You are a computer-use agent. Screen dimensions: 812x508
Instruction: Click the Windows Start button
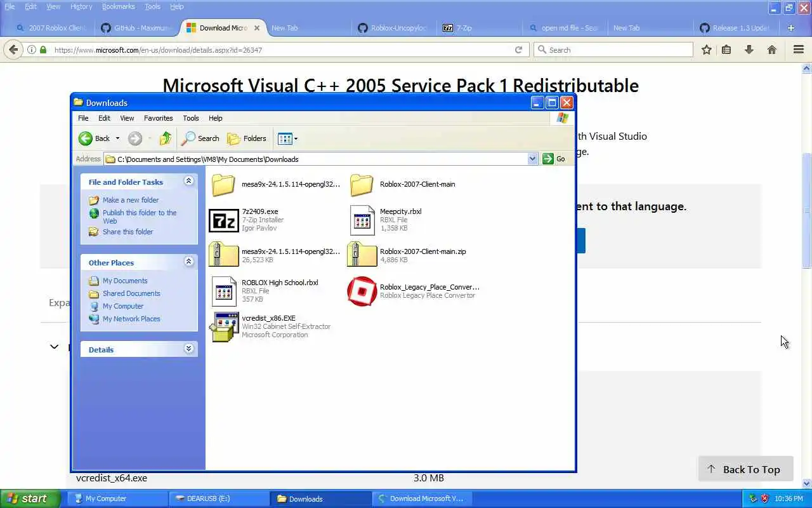tap(30, 498)
